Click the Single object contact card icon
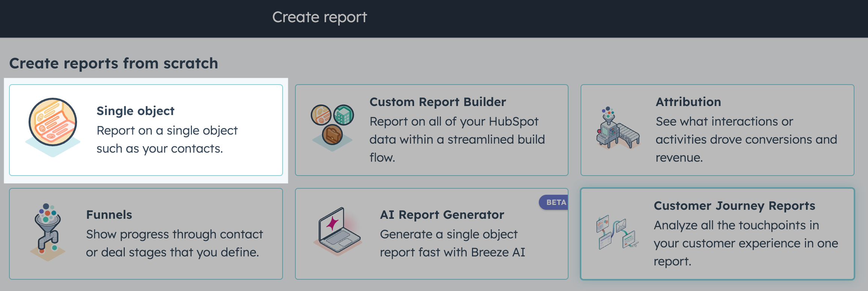Viewport: 868px width, 291px height. (x=53, y=123)
